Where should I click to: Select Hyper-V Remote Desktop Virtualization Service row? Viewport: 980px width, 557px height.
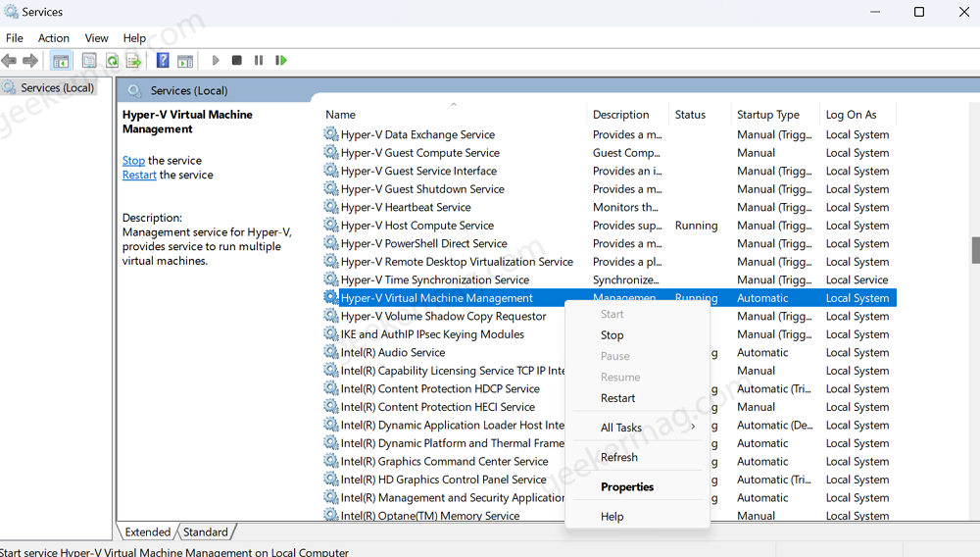610,261
